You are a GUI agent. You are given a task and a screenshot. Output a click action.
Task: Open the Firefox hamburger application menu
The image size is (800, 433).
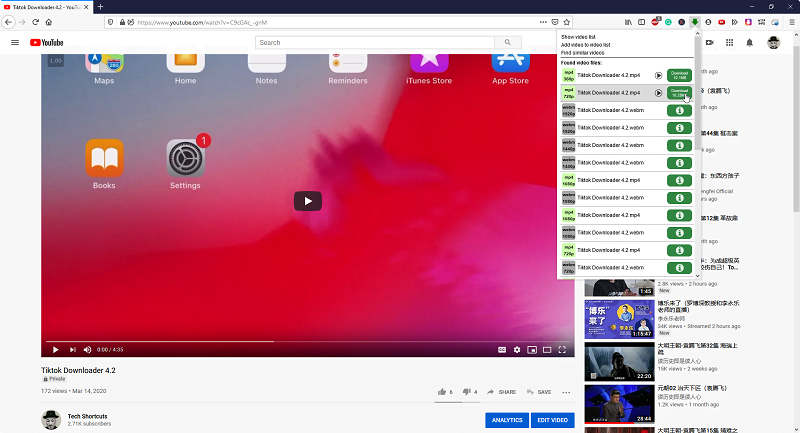click(792, 22)
